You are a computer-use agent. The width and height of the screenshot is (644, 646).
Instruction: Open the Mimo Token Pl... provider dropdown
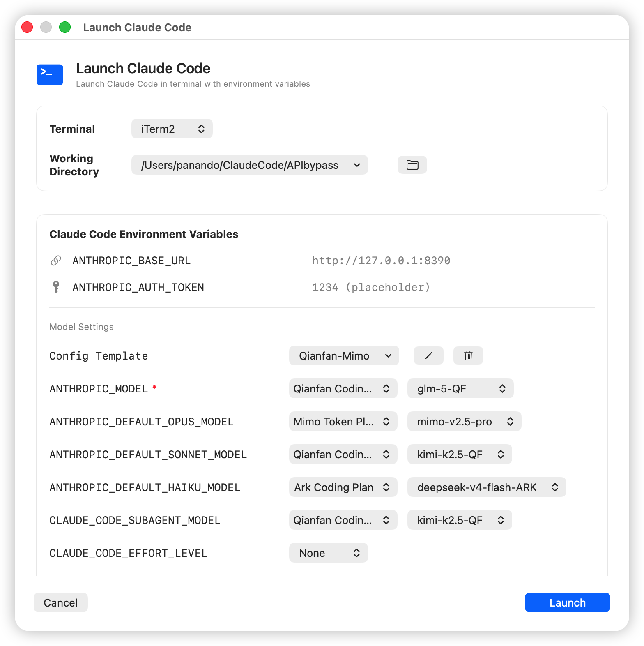[x=343, y=421]
